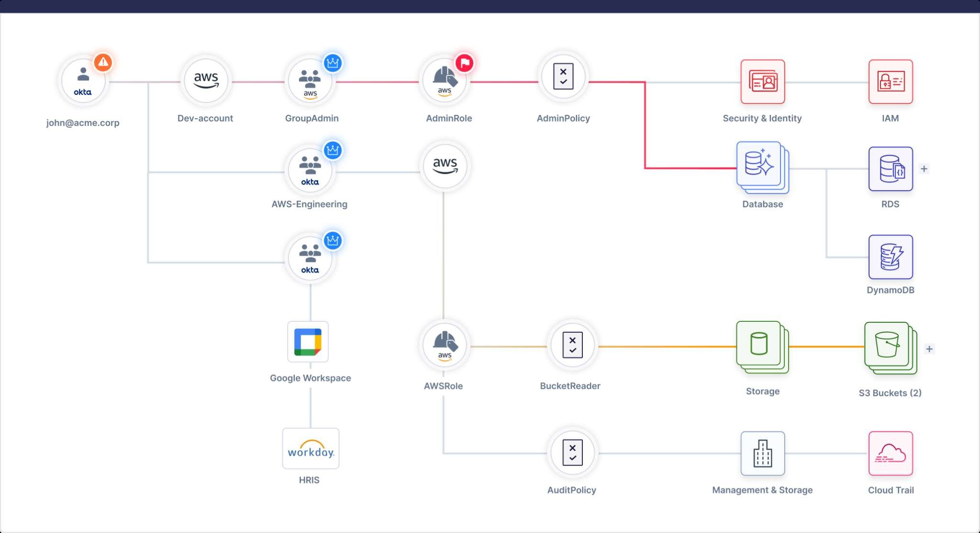Select the Storage stack icon
This screenshot has width=980, height=533.
762,347
